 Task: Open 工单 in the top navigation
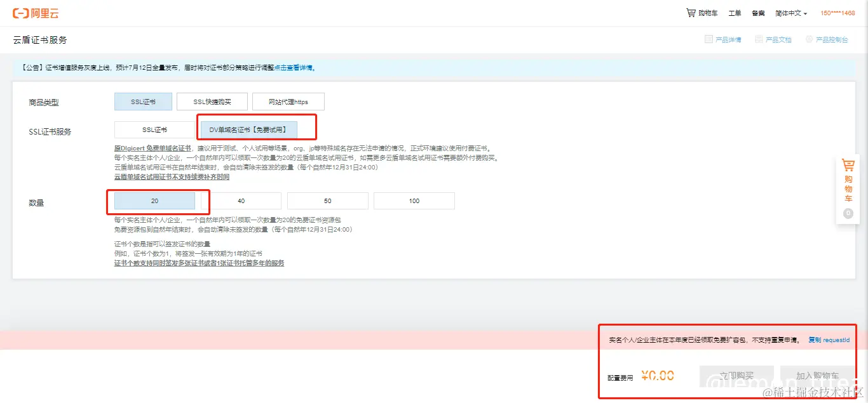click(735, 13)
